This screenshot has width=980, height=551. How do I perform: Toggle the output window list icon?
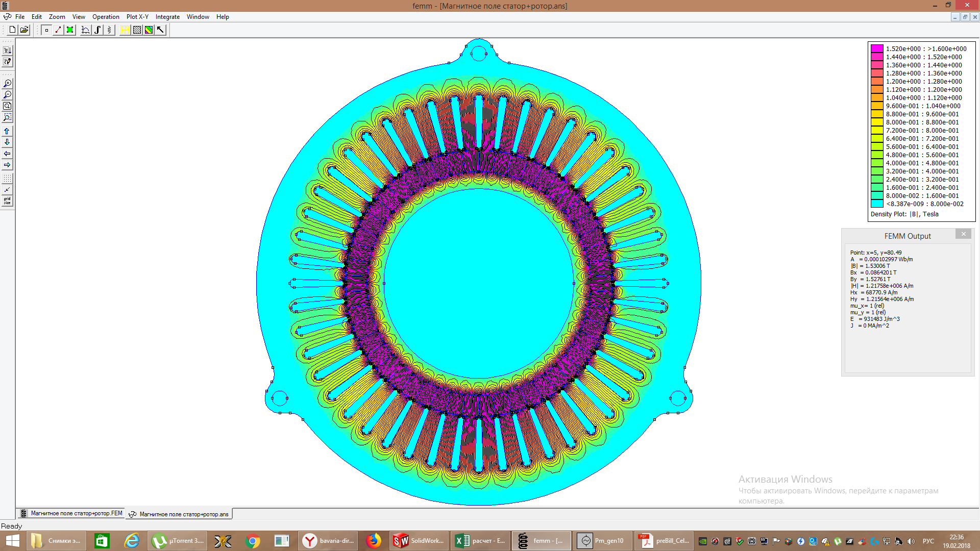click(7, 50)
